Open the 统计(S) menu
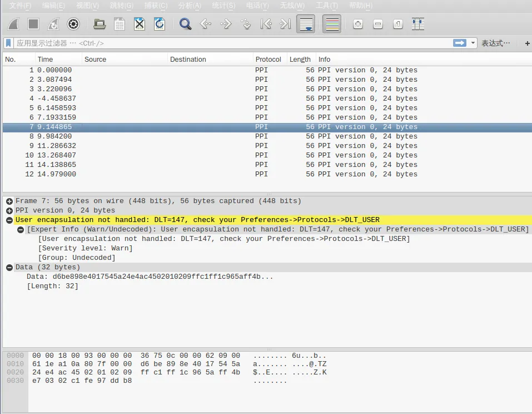Viewport: 532px width, 414px height. coord(223,6)
